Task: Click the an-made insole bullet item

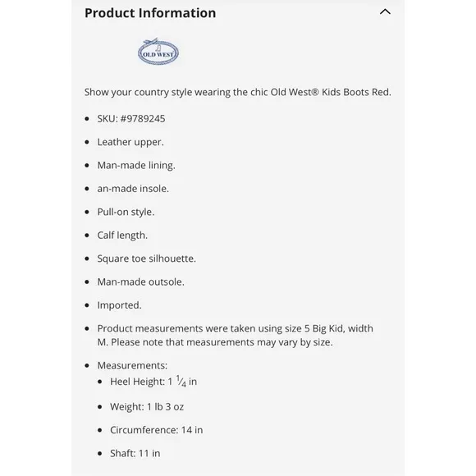Action: click(133, 189)
